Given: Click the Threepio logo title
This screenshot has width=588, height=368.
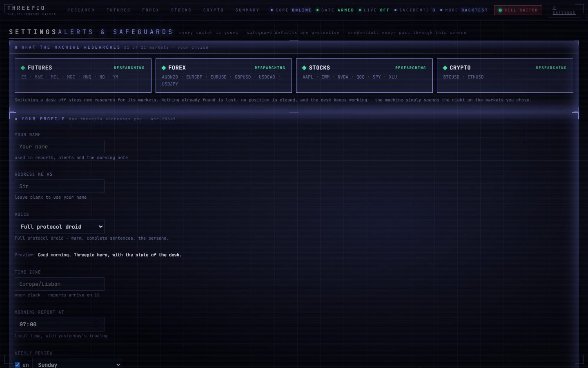Looking at the screenshot, I should tap(26, 8).
